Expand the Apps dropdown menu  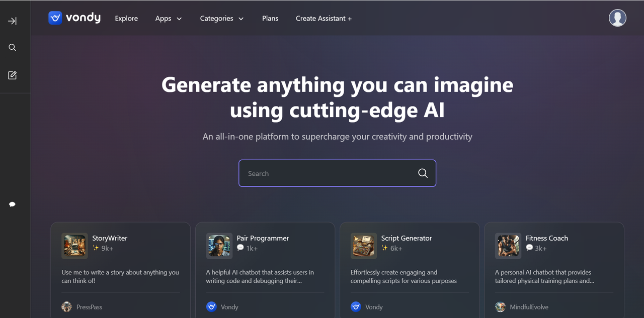[169, 19]
